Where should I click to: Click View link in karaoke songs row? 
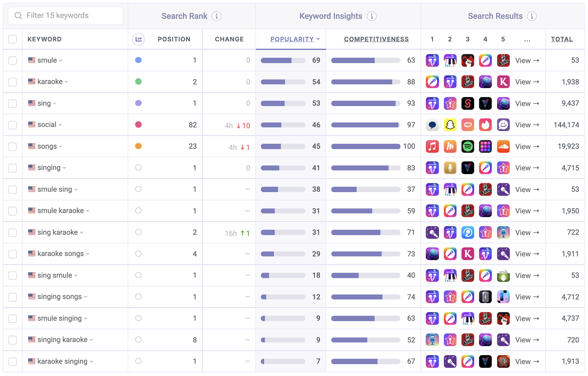point(527,254)
